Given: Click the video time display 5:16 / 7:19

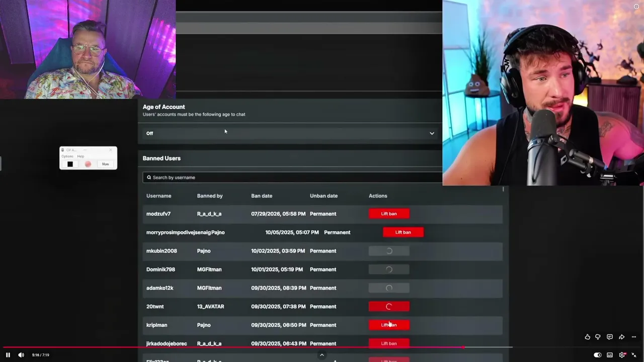Looking at the screenshot, I should [41, 355].
